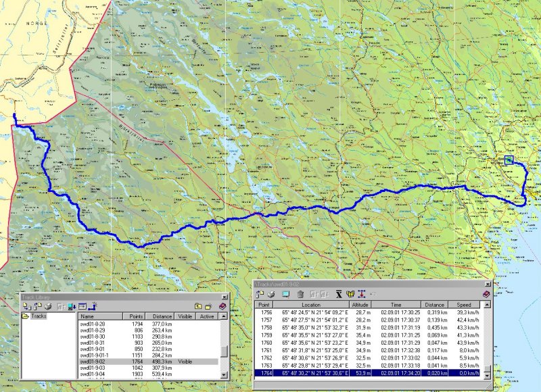Close the Track Library window

tap(225, 297)
